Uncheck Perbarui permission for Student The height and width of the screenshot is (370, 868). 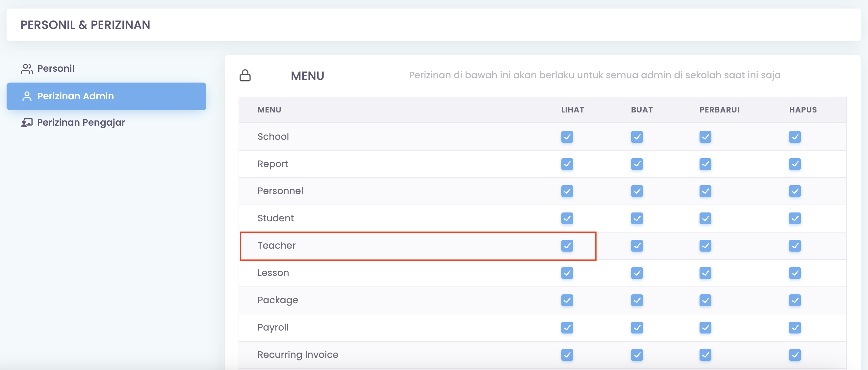point(705,218)
